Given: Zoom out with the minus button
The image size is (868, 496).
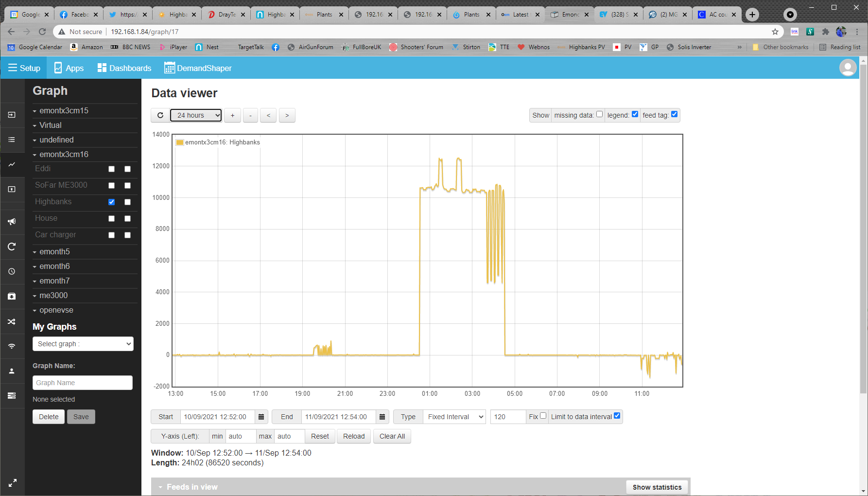Looking at the screenshot, I should coord(250,115).
